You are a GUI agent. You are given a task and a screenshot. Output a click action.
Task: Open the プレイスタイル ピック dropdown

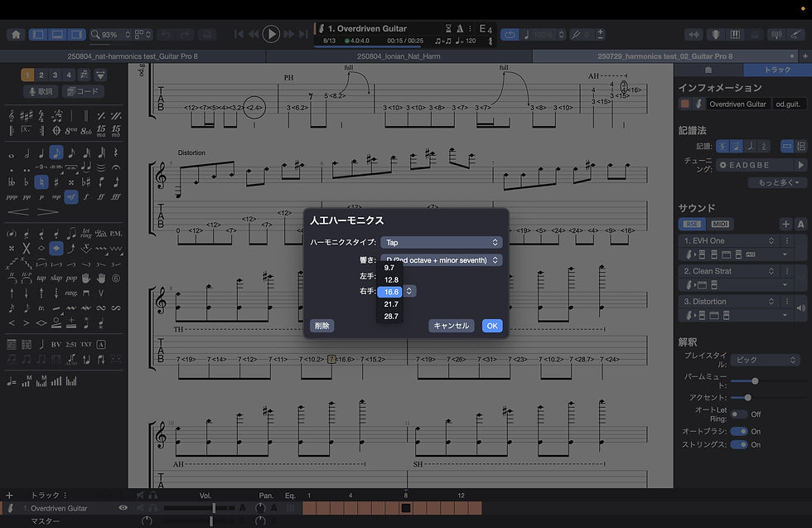[765, 360]
